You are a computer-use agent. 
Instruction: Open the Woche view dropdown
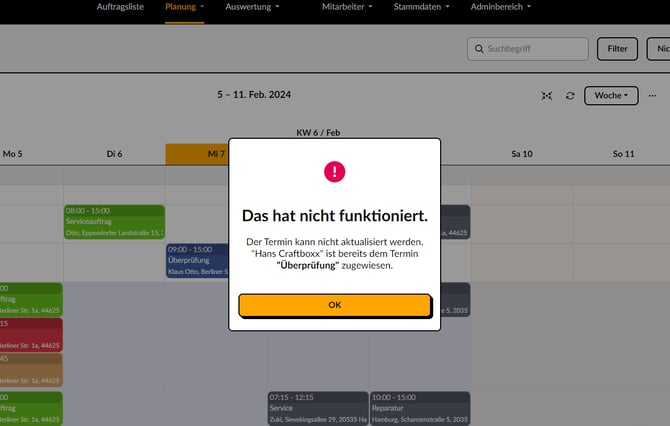[611, 96]
